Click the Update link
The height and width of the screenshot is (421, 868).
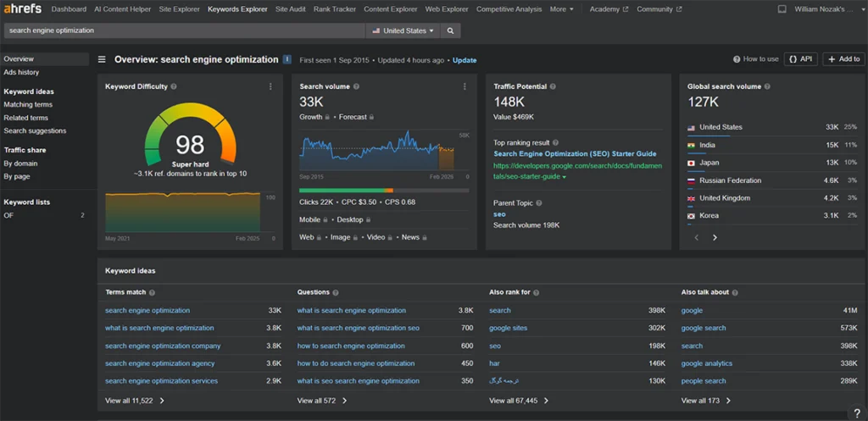pos(465,60)
